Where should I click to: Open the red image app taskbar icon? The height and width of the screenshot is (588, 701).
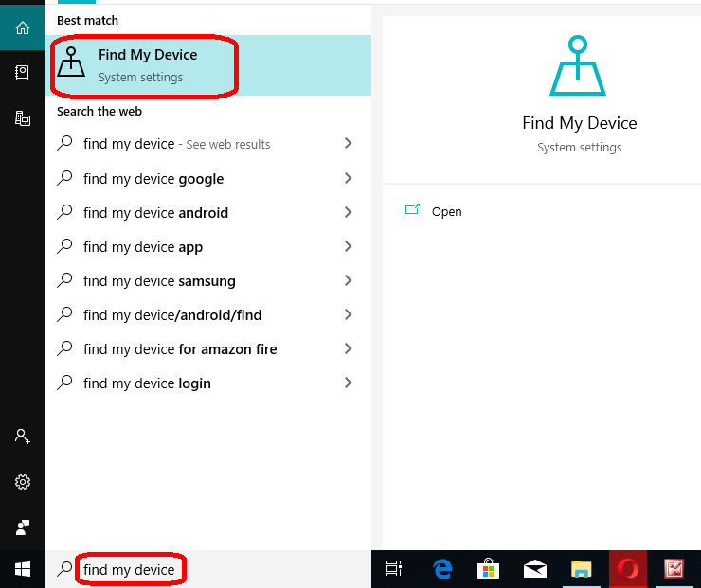point(674,569)
